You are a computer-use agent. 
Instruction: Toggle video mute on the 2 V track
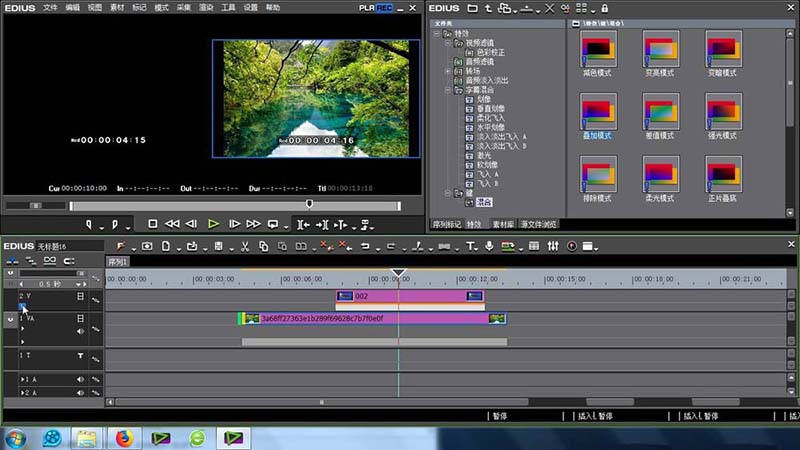point(81,296)
